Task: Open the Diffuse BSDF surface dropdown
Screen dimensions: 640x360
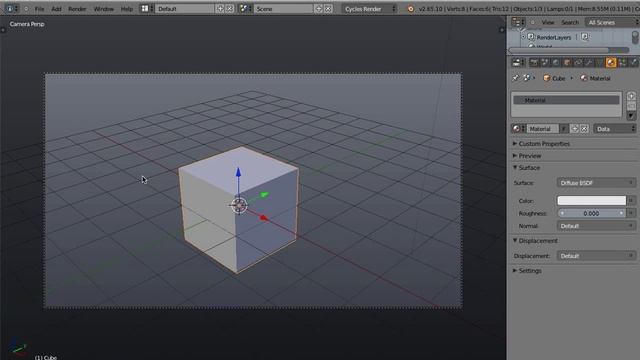Action: point(596,183)
